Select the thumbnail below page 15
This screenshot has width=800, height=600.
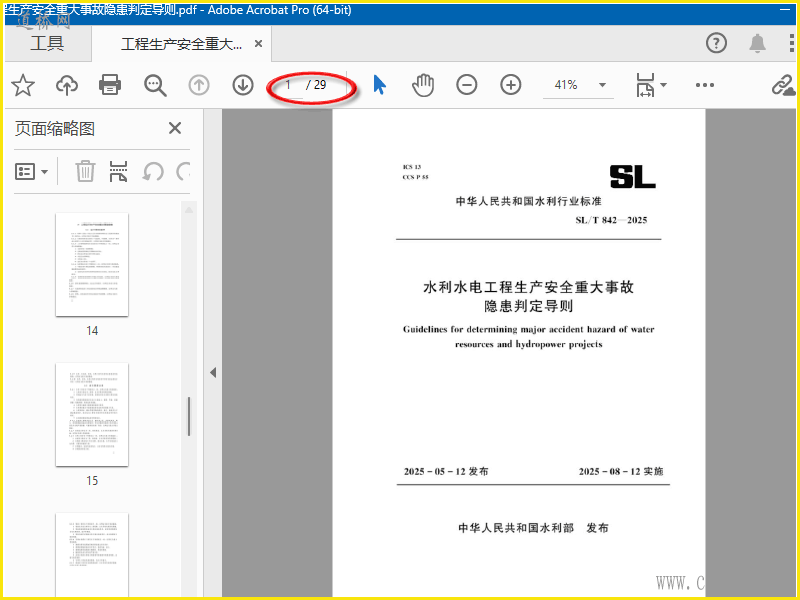[x=92, y=555]
